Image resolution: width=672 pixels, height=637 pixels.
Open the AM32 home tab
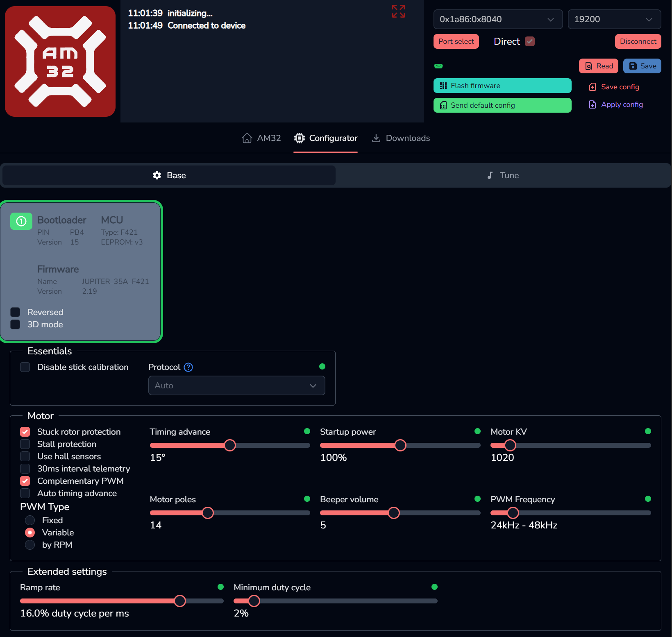261,138
